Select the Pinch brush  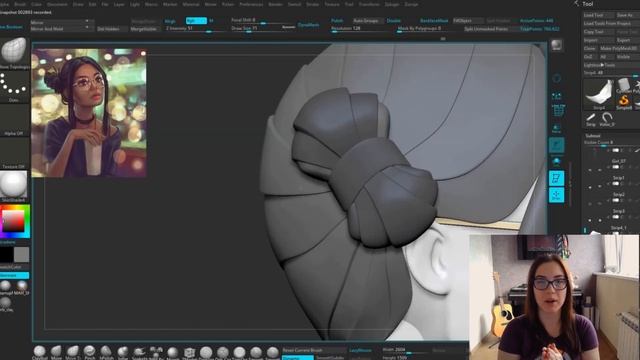tap(89, 351)
